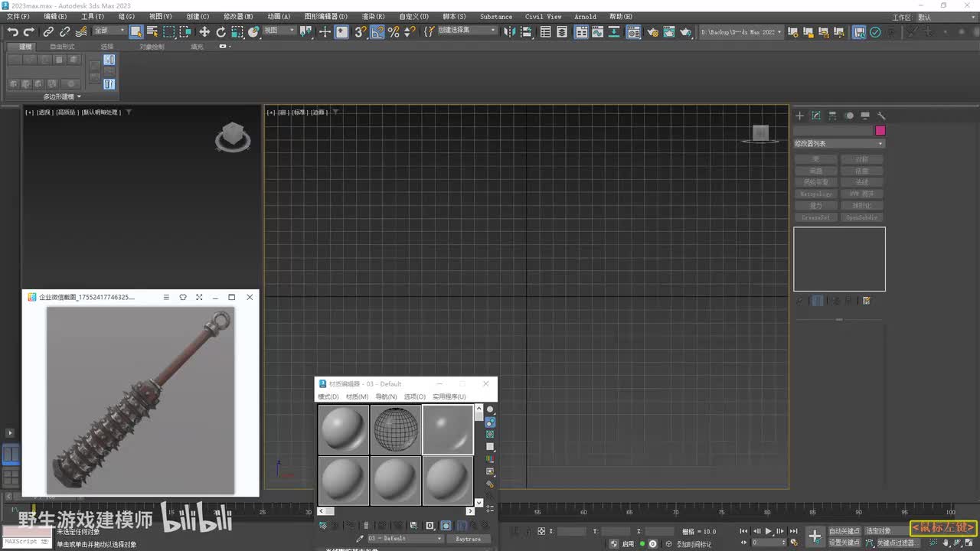Go to the end frame
The height and width of the screenshot is (551, 980).
click(794, 531)
